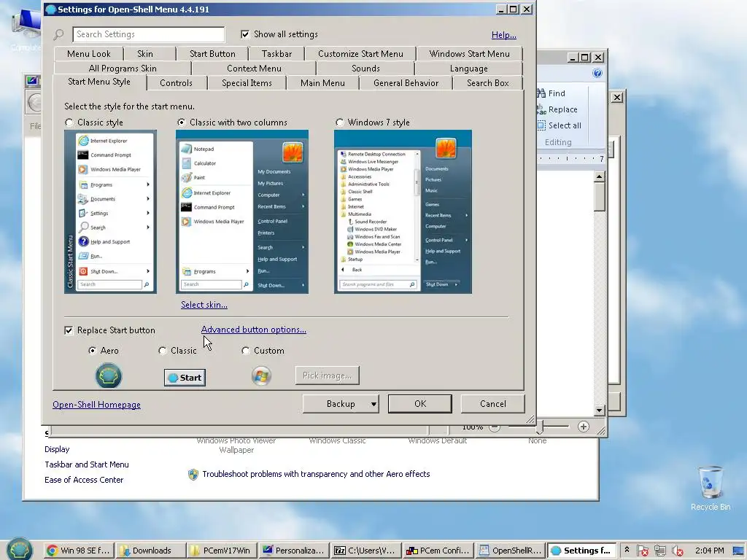Switch to Taskbar tab
747x560 pixels.
(276, 54)
